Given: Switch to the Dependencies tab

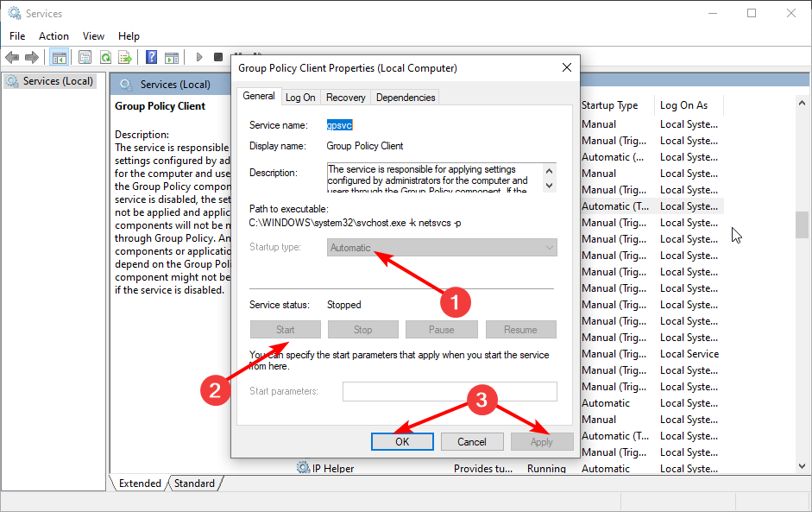Looking at the screenshot, I should [406, 98].
